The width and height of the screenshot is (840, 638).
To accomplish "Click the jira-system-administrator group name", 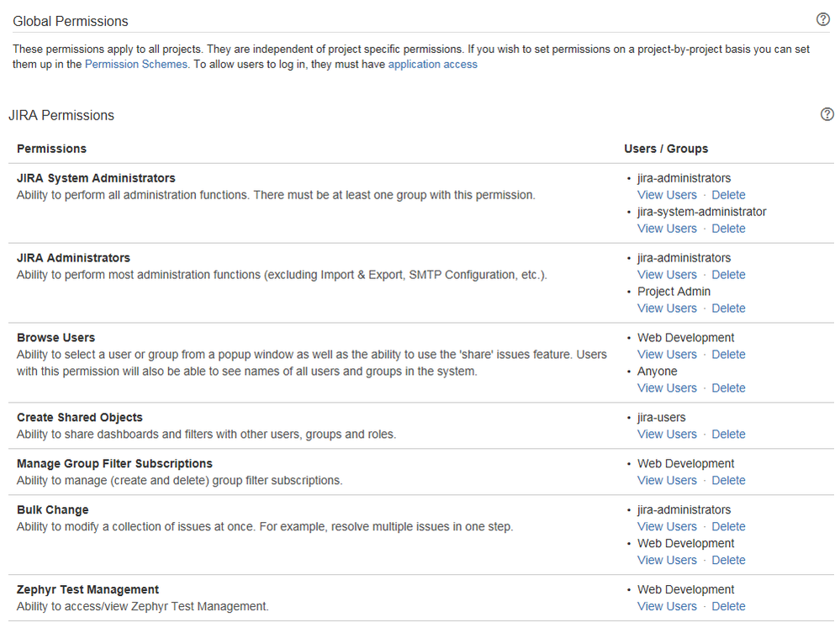I will (x=702, y=212).
